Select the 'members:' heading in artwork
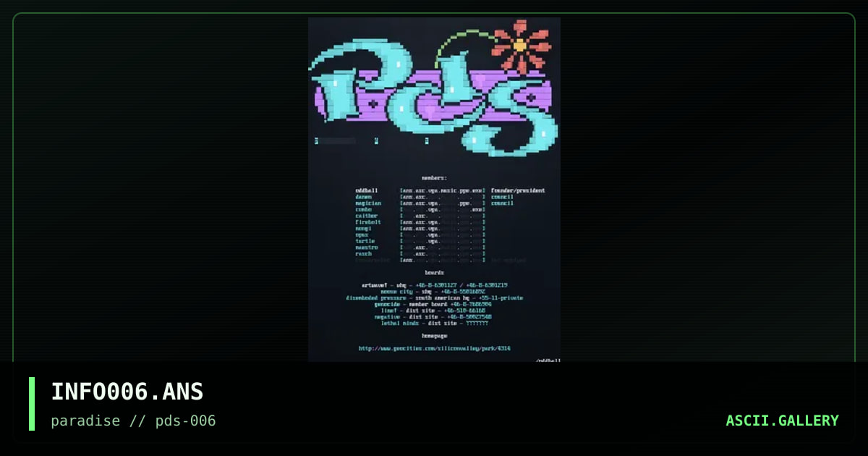Screen dimensions: 868x456 [434, 177]
